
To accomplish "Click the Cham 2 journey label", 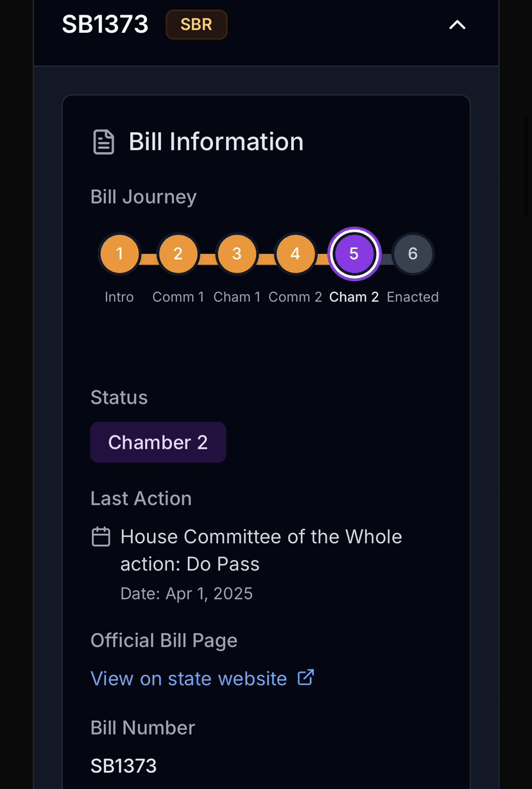I will click(x=354, y=297).
